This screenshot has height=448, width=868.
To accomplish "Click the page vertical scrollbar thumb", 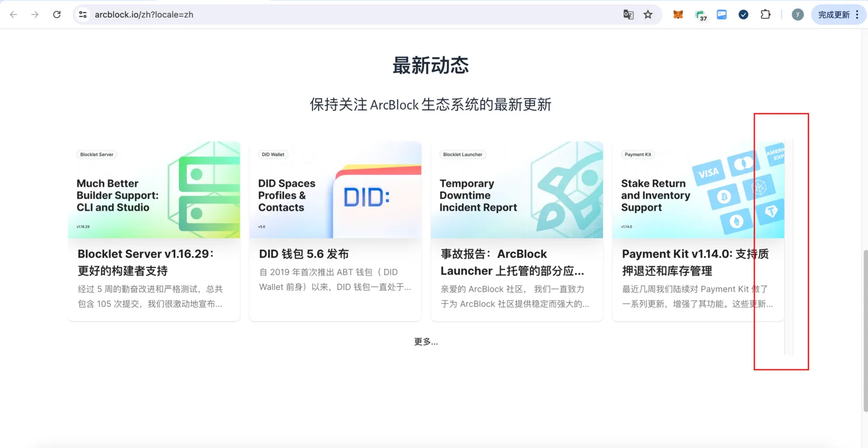I will [865, 331].
